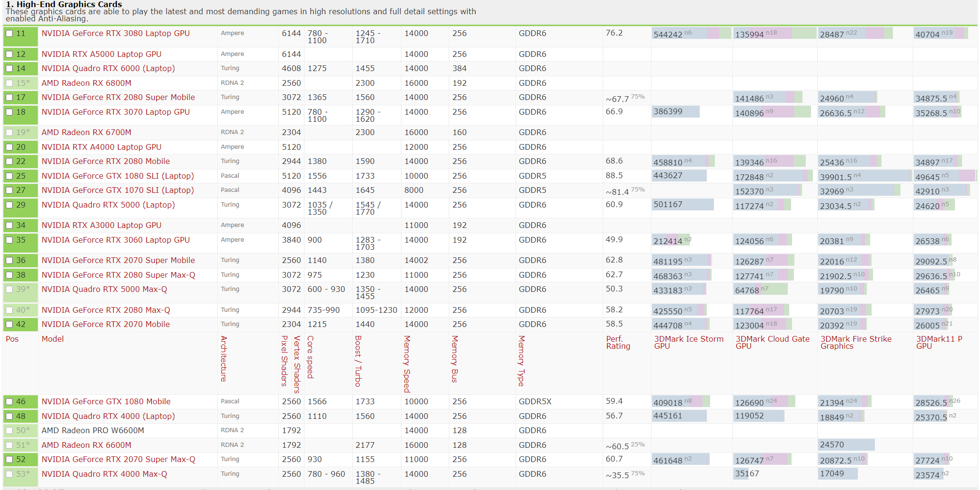The width and height of the screenshot is (980, 490).
Task: Sort by Memory Type header
Action: pos(522,361)
